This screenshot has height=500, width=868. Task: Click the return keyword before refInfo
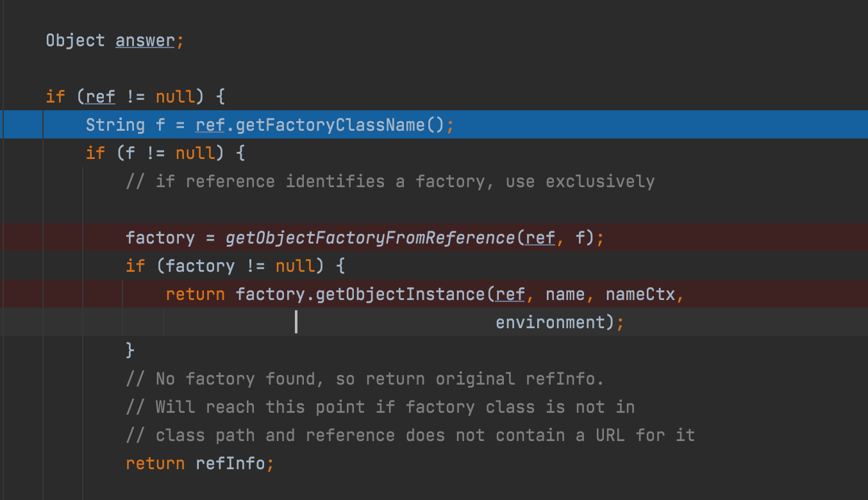tap(155, 463)
